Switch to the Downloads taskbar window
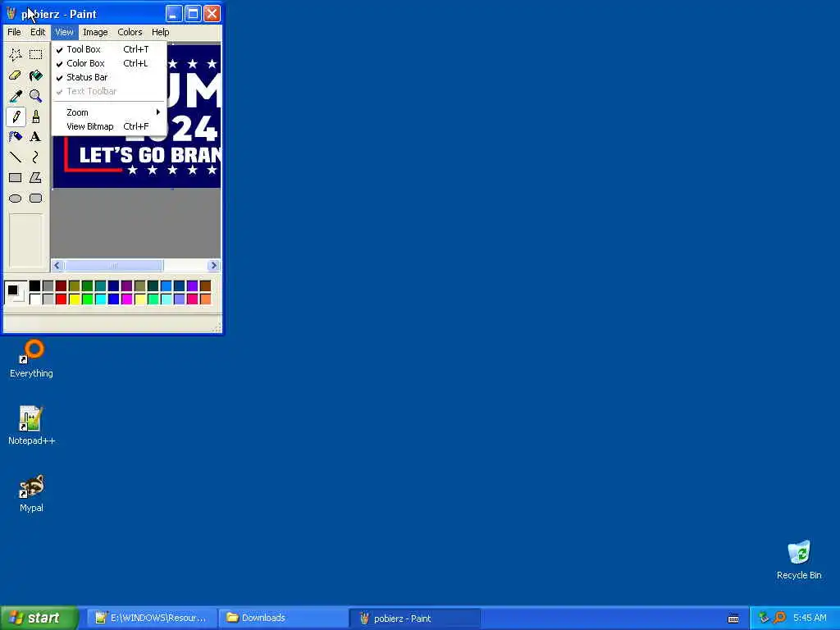Viewport: 840px width, 630px height. (283, 619)
